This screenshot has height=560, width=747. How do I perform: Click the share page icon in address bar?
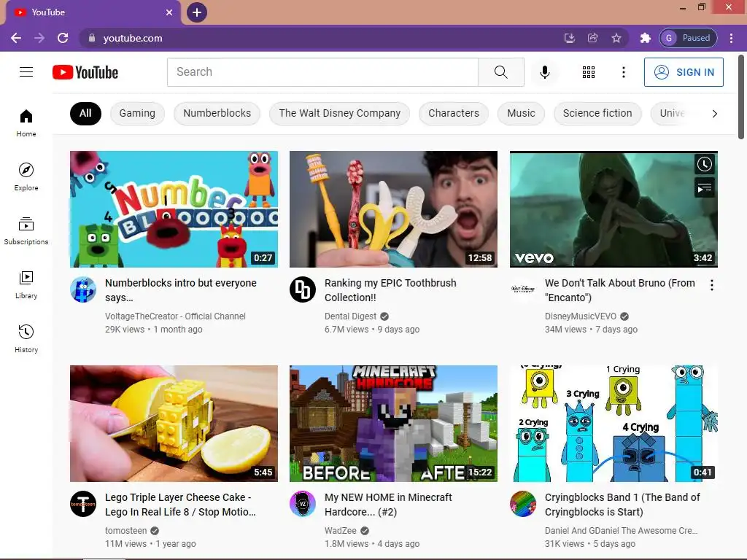(592, 38)
